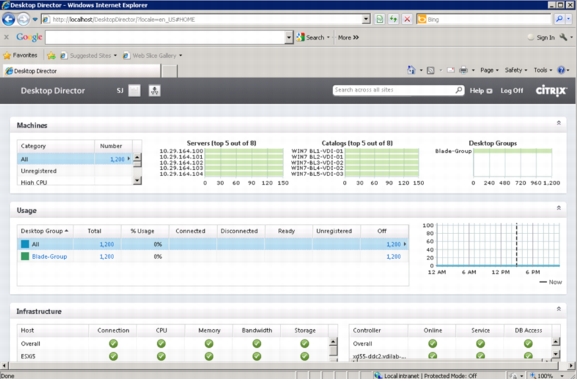Image resolution: width=578 pixels, height=381 pixels.
Task: Click the Blade-Group bar in Desktop Groups chart
Action: point(512,151)
